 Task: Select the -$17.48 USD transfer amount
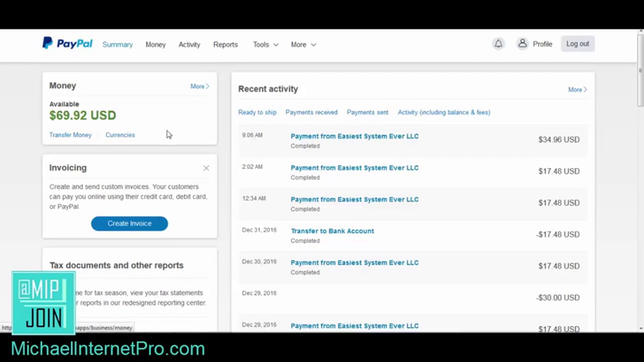558,234
